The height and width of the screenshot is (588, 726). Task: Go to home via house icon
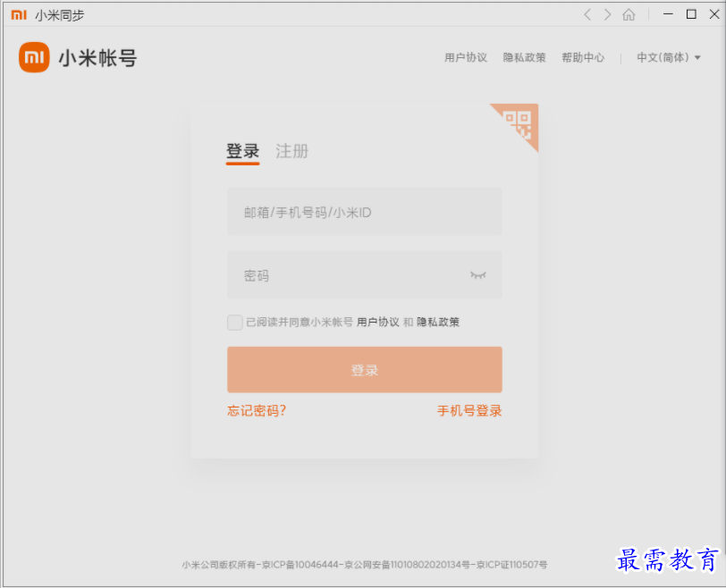(629, 15)
